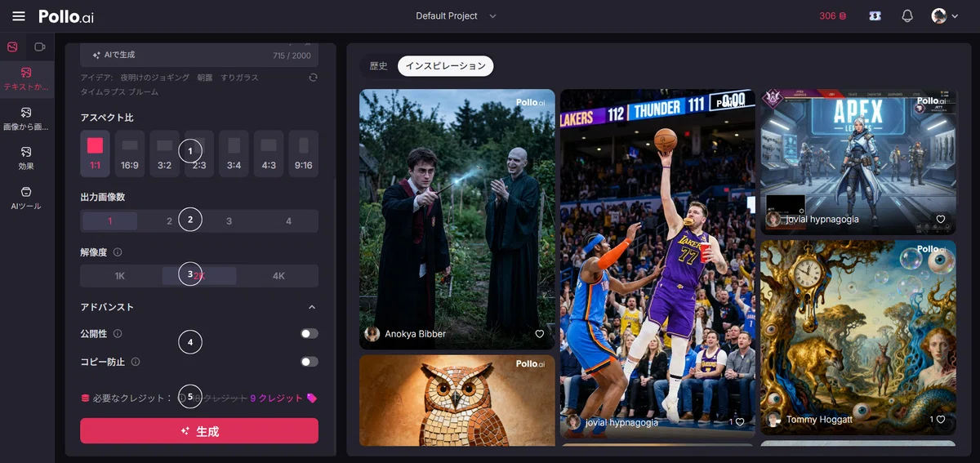
Task: Open the hamburger menu beside Pollo.ai logo
Action: 19,16
